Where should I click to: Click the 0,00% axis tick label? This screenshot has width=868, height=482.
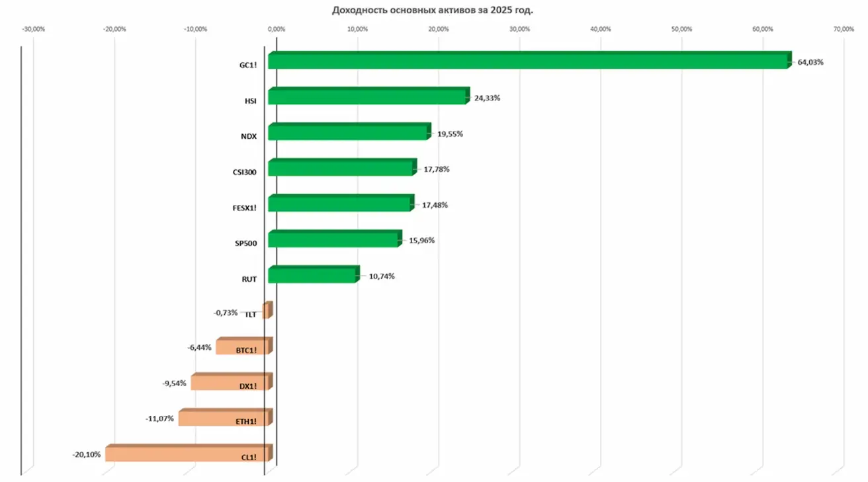(x=277, y=29)
